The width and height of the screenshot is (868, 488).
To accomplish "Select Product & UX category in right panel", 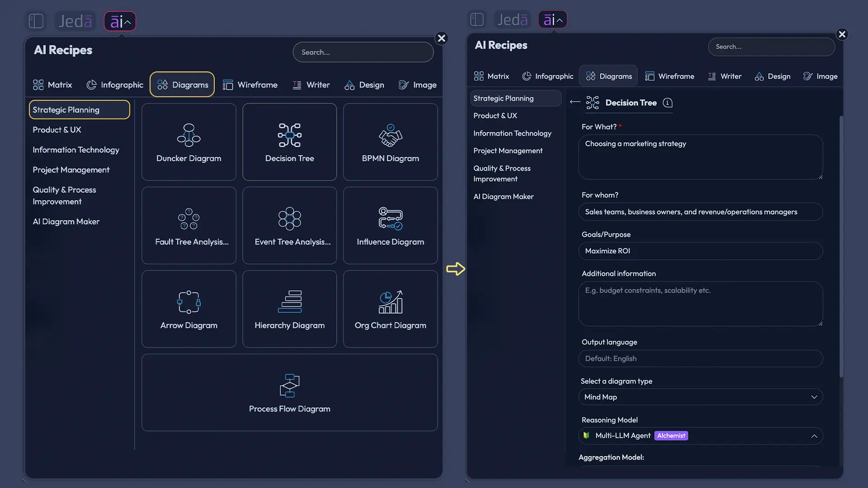I will pyautogui.click(x=495, y=116).
